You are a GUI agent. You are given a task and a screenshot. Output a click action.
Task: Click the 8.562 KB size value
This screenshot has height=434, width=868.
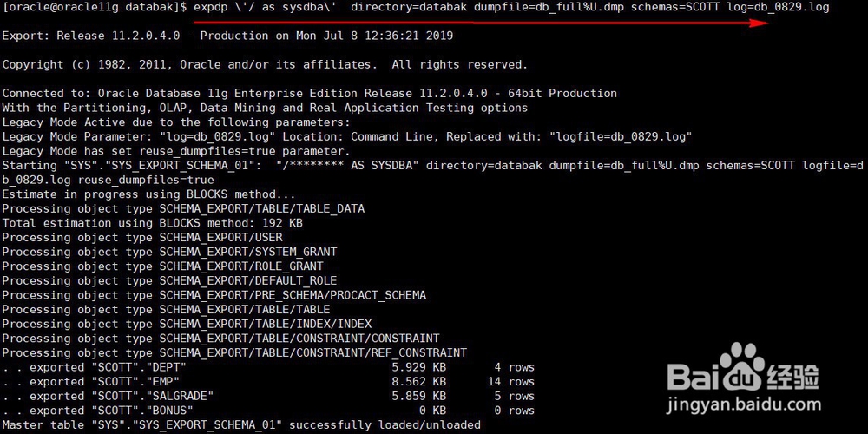[419, 381]
